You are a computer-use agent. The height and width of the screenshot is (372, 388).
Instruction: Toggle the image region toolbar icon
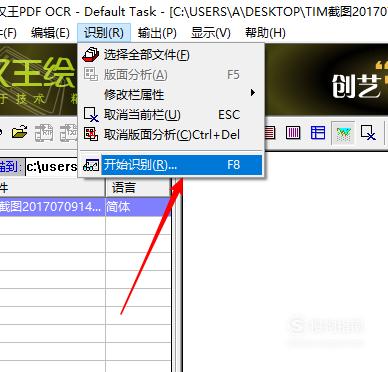(343, 133)
